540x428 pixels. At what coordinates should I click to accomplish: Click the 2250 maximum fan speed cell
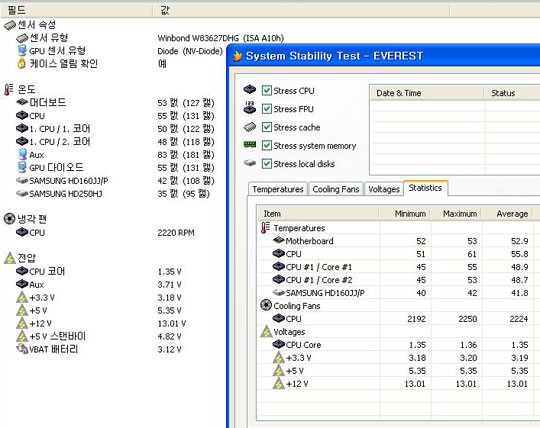pyautogui.click(x=467, y=319)
